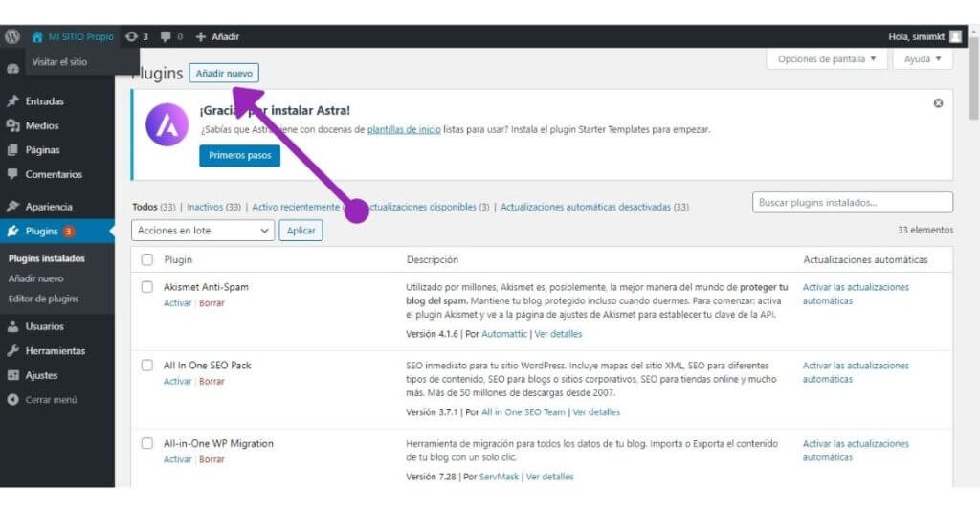980x511 pixels.
Task: Click the Primeros pasos button
Action: (240, 156)
